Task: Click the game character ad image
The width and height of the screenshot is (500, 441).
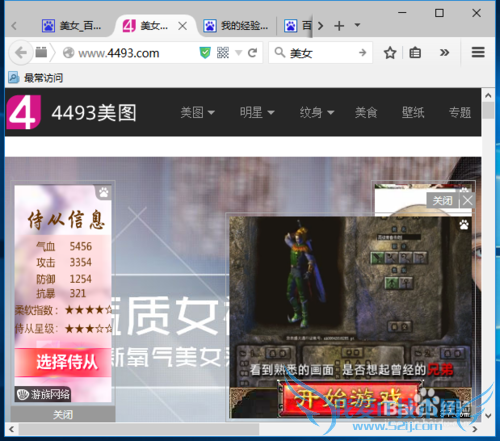Action: click(x=351, y=317)
